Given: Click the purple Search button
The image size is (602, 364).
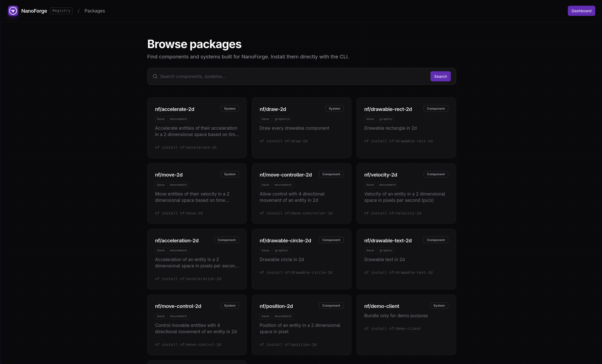Looking at the screenshot, I should [440, 77].
